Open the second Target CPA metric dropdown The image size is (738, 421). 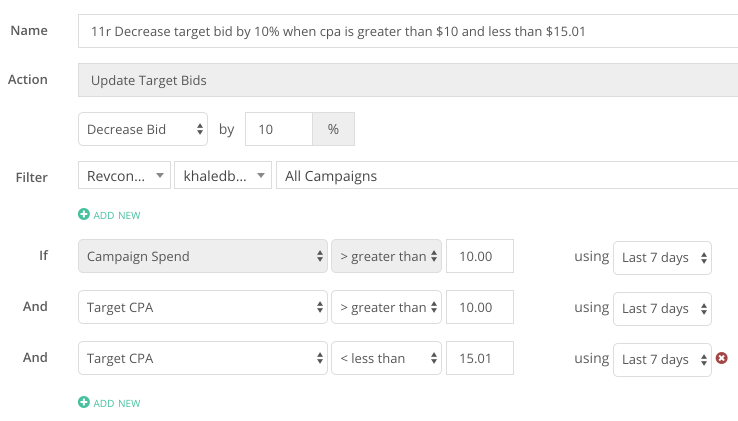tap(203, 358)
